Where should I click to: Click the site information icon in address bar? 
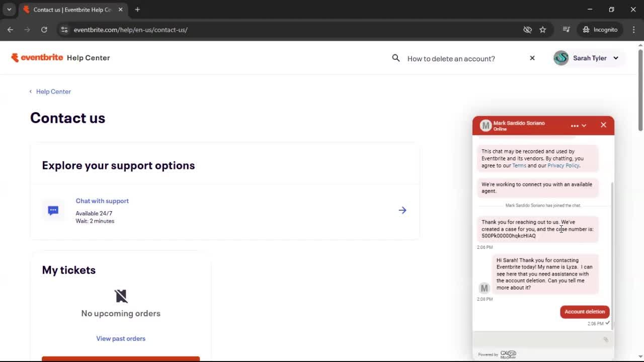click(x=64, y=30)
